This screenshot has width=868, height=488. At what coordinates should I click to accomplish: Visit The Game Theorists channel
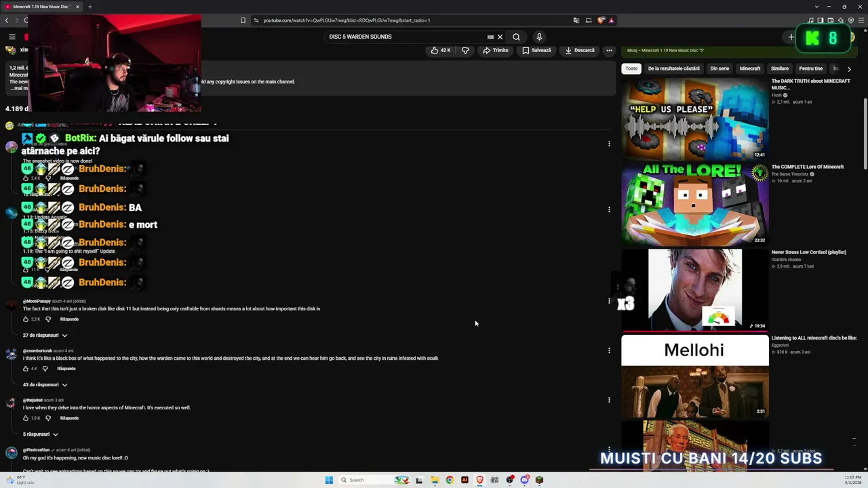791,174
